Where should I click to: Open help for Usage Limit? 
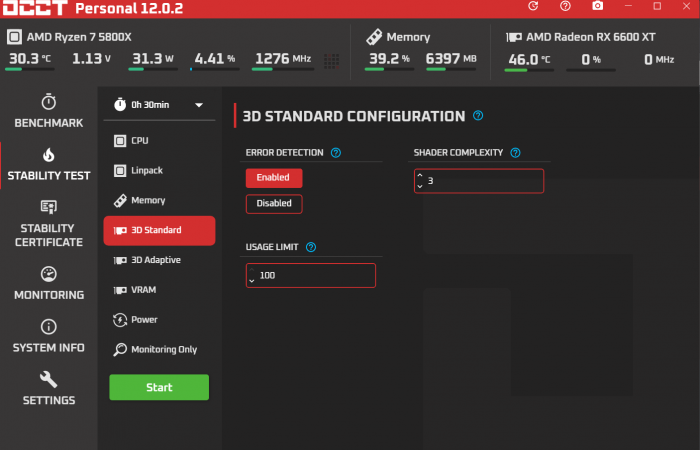(311, 247)
